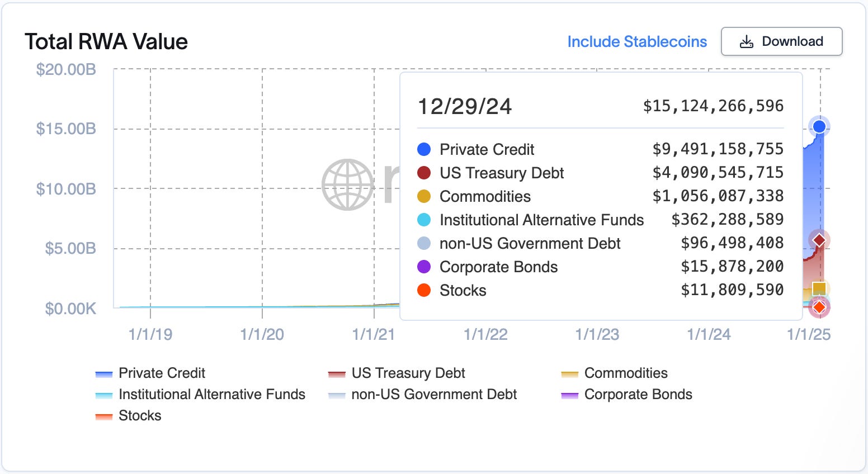Click the globe watermark icon
This screenshot has height=474, width=868.
pyautogui.click(x=347, y=185)
